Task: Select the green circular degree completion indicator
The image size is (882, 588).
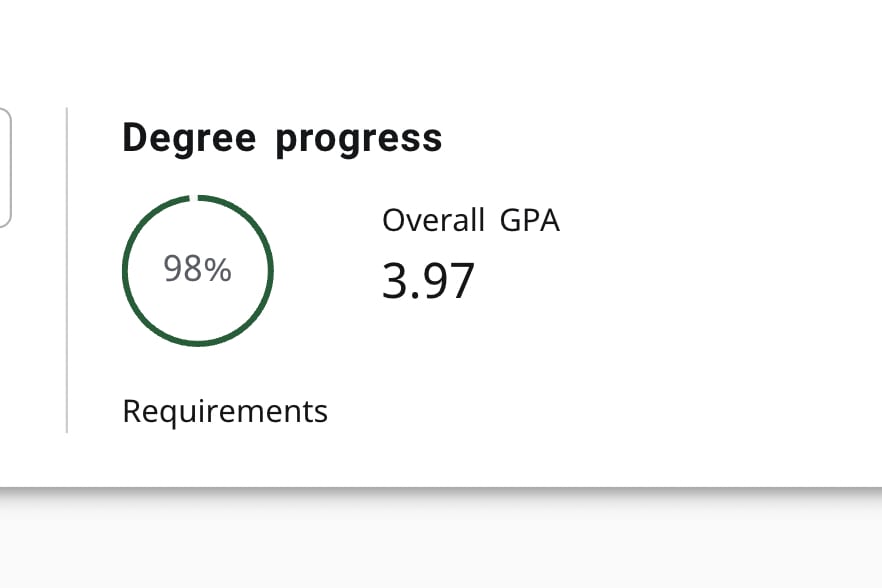Action: 197,270
